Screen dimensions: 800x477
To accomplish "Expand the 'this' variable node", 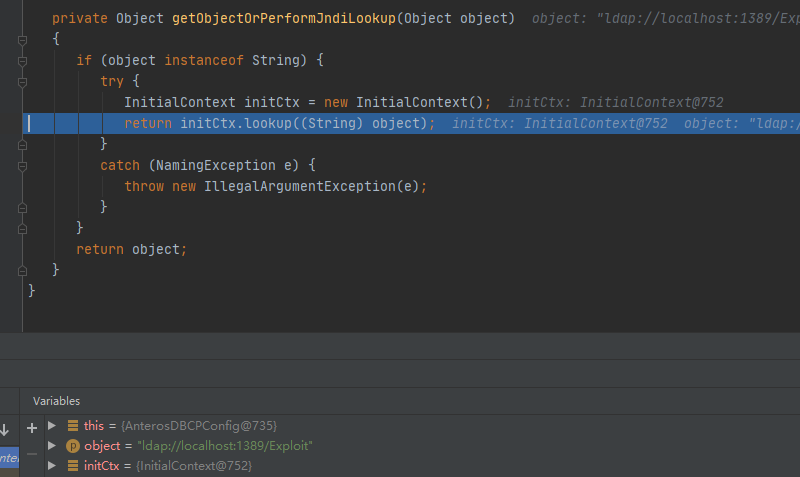I will tap(52, 426).
